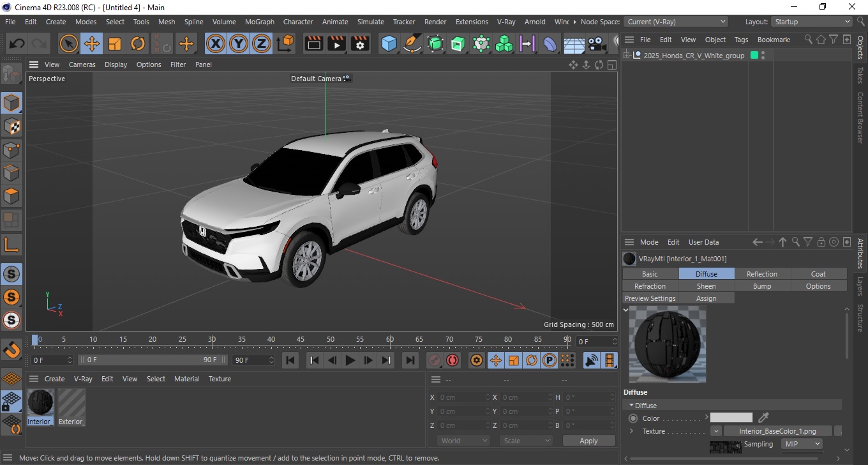Switch to Polygons mode icon
868x465 pixels.
coord(11,196)
